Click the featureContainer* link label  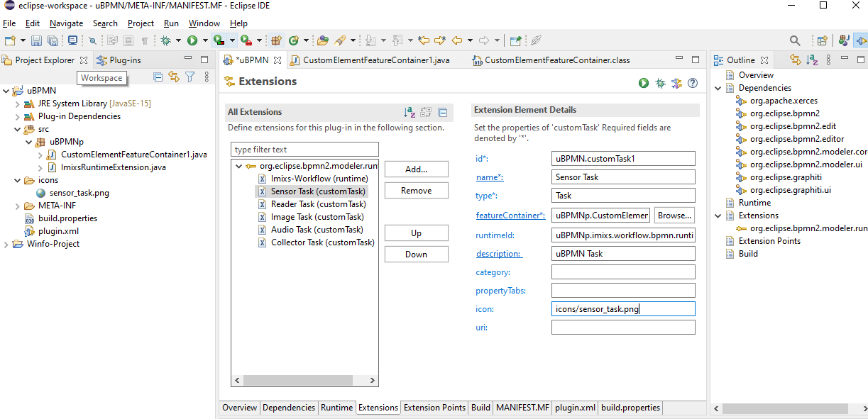pyautogui.click(x=510, y=216)
